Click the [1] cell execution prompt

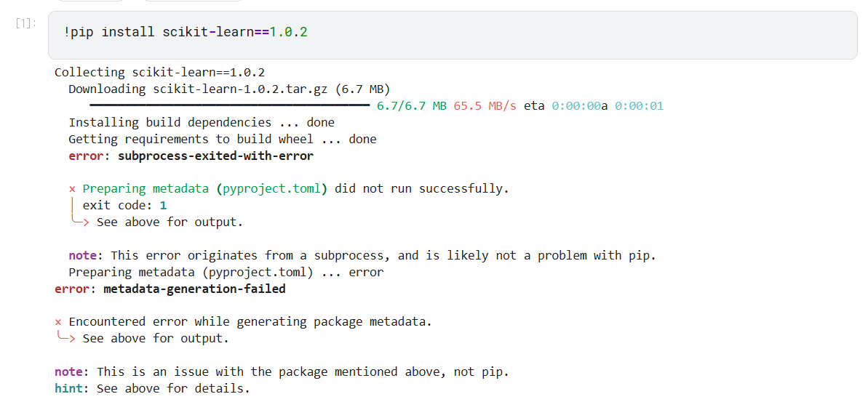[25, 23]
